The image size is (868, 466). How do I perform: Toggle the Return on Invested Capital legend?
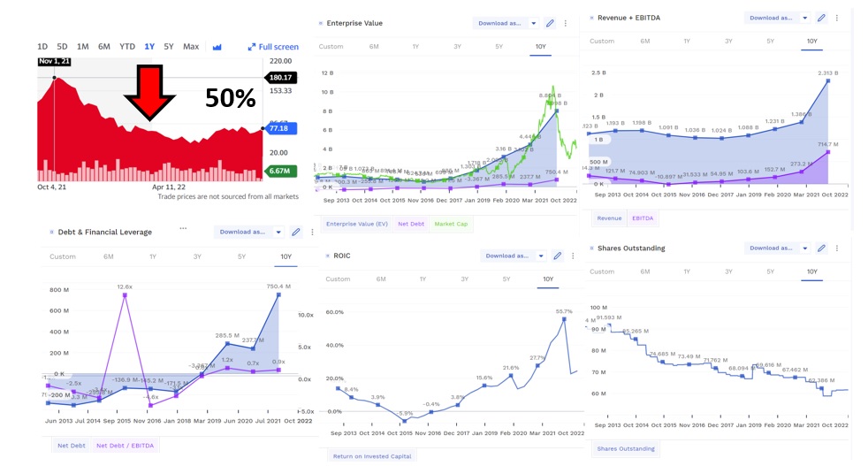coord(372,456)
